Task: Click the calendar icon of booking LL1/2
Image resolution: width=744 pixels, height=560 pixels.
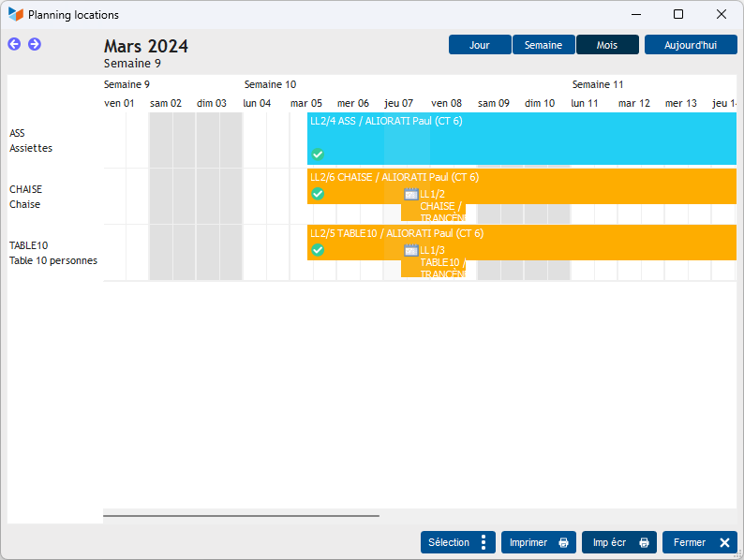Action: coord(410,194)
